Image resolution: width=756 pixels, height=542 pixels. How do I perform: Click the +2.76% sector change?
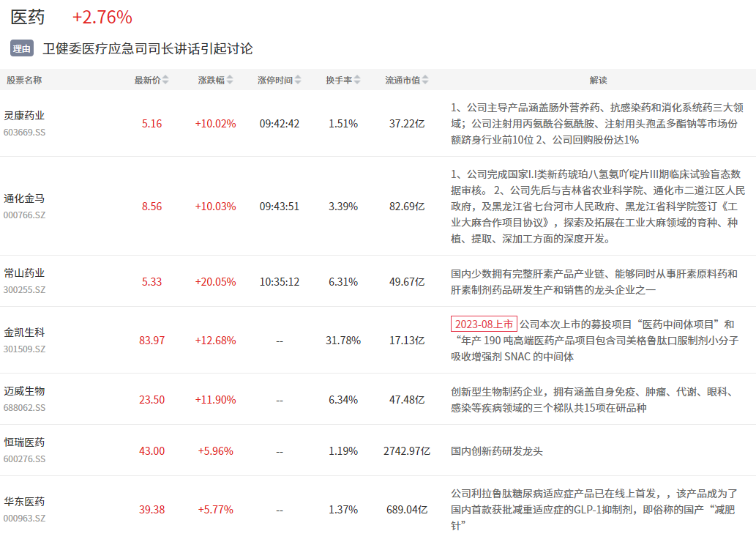(102, 18)
